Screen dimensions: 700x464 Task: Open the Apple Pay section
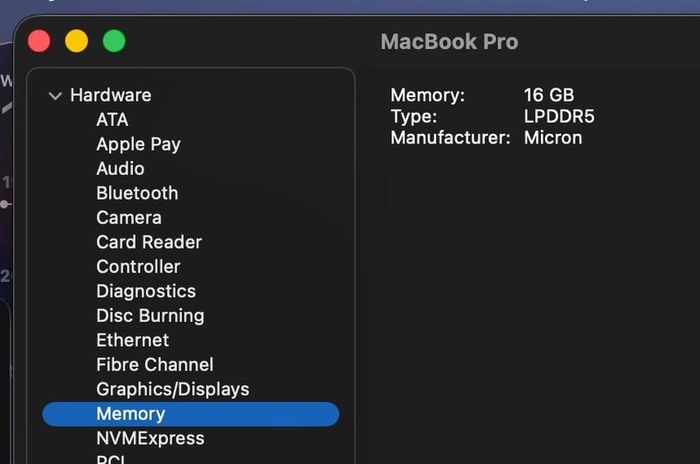(x=138, y=144)
